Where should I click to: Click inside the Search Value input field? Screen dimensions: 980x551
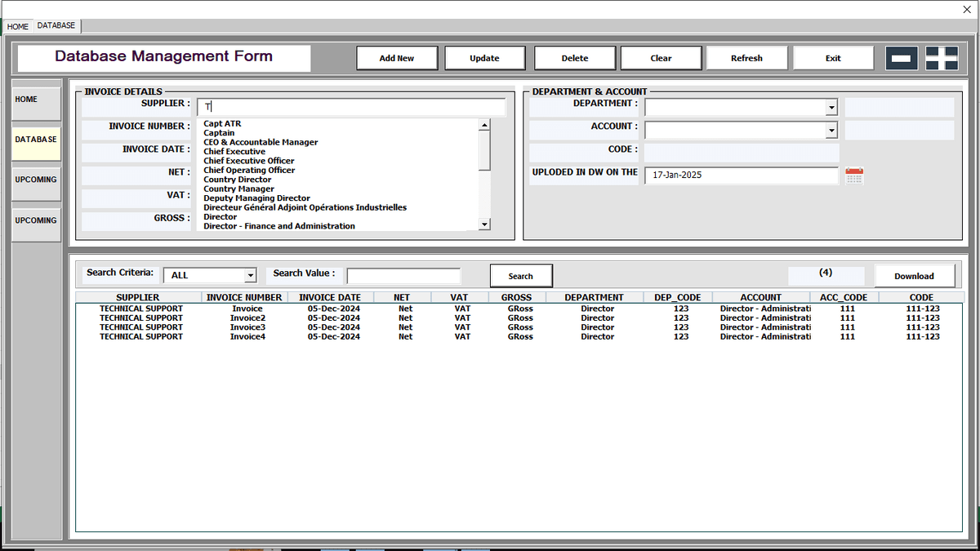403,275
